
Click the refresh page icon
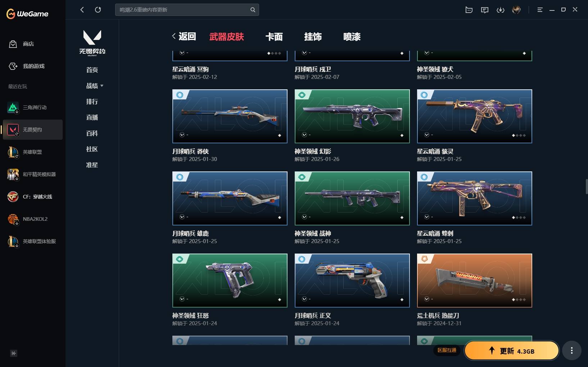coord(98,10)
